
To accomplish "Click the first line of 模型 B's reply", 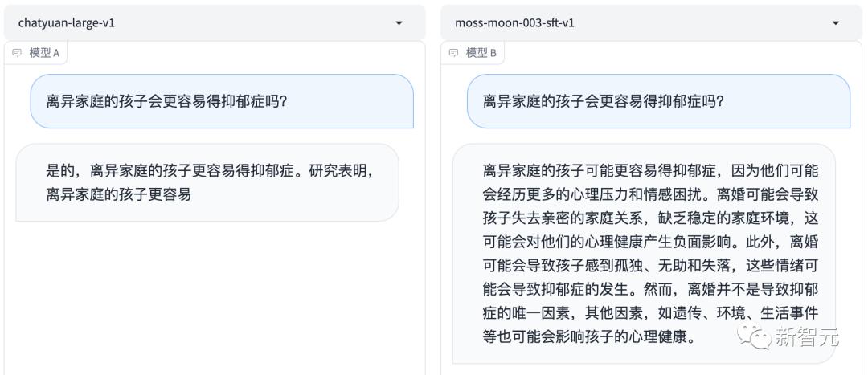I will coord(649,170).
